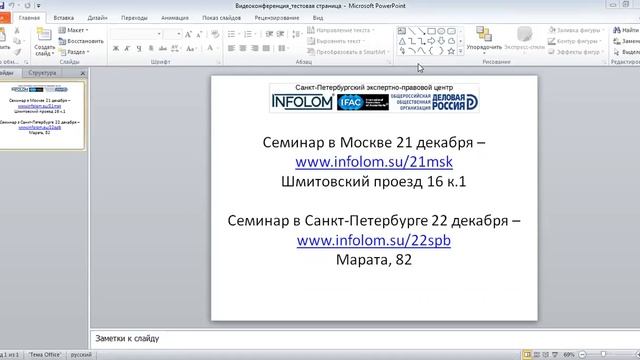
Task: Select the Down Arrow shape
Action: click(x=441, y=41)
